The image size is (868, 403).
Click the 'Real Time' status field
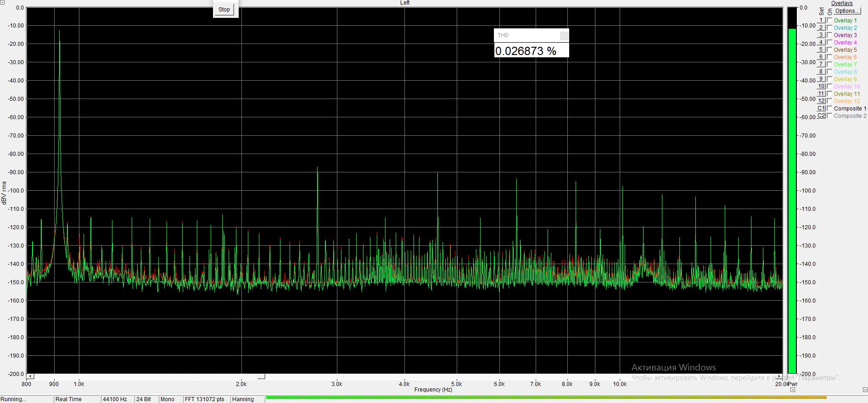pos(77,399)
